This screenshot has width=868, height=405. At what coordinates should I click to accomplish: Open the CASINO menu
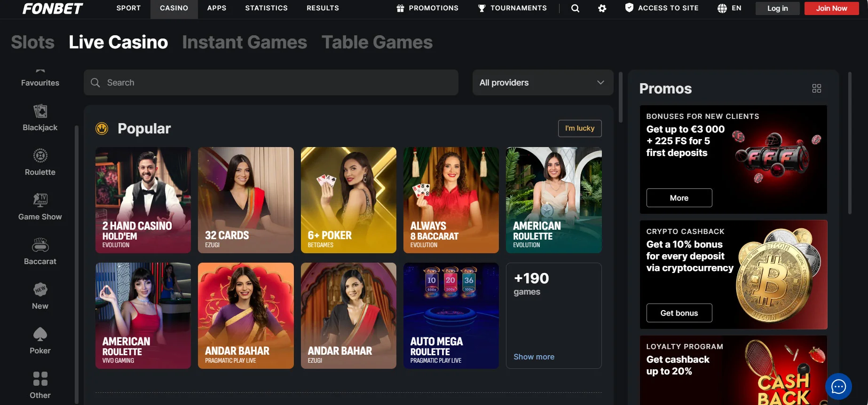[x=174, y=8]
